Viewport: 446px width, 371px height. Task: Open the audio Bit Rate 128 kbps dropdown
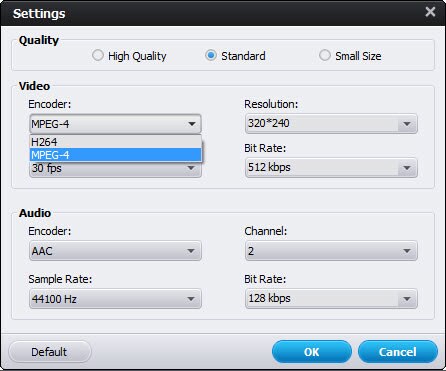(x=331, y=298)
